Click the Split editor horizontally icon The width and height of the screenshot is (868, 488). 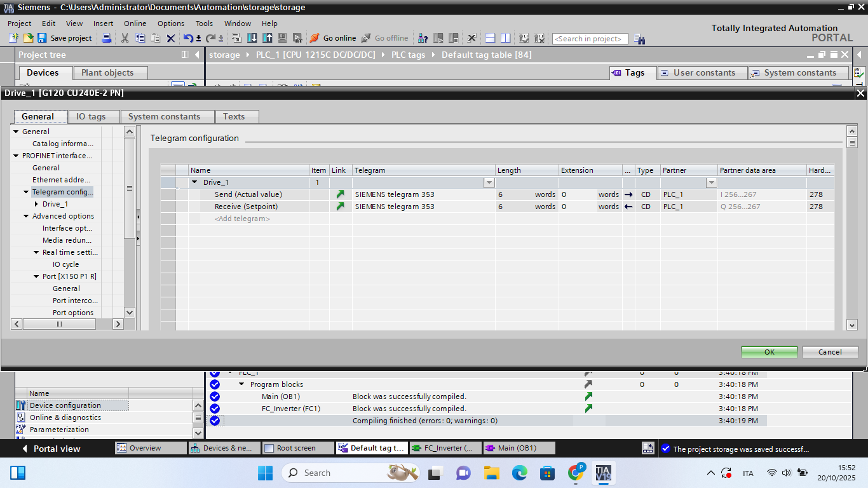tap(490, 38)
